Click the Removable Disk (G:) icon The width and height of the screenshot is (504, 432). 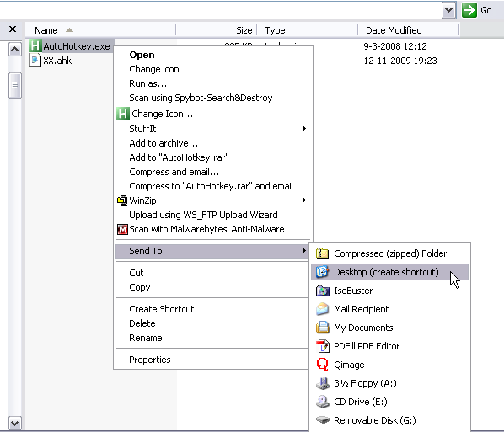point(322,420)
